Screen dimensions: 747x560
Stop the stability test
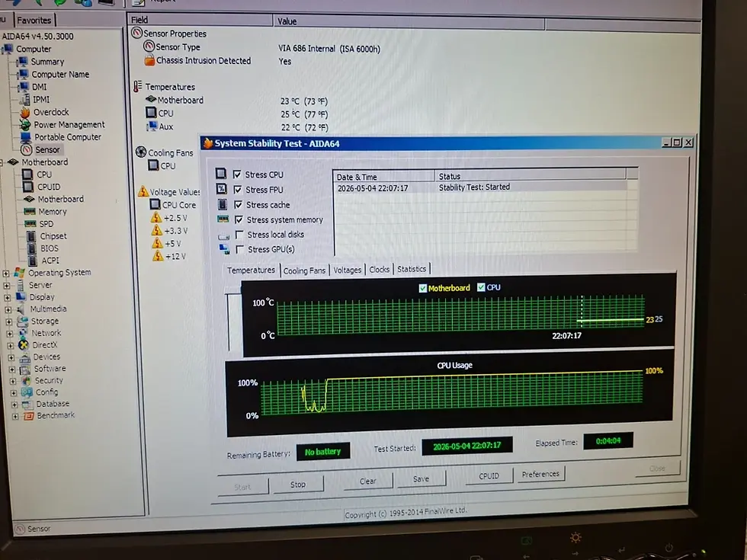pyautogui.click(x=298, y=485)
